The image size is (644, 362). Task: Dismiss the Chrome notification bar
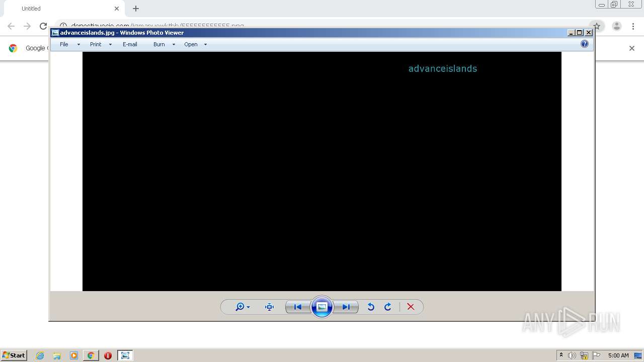pyautogui.click(x=632, y=48)
